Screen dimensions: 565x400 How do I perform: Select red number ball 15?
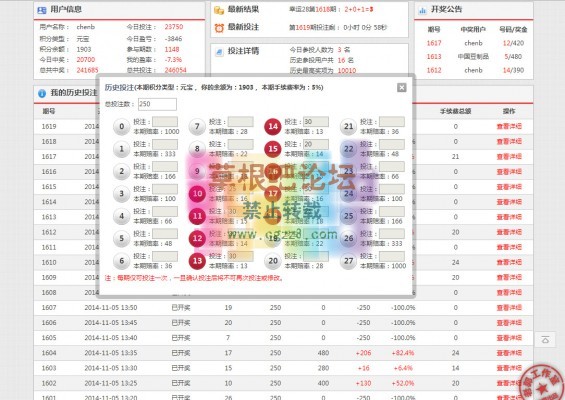pyautogui.click(x=273, y=149)
